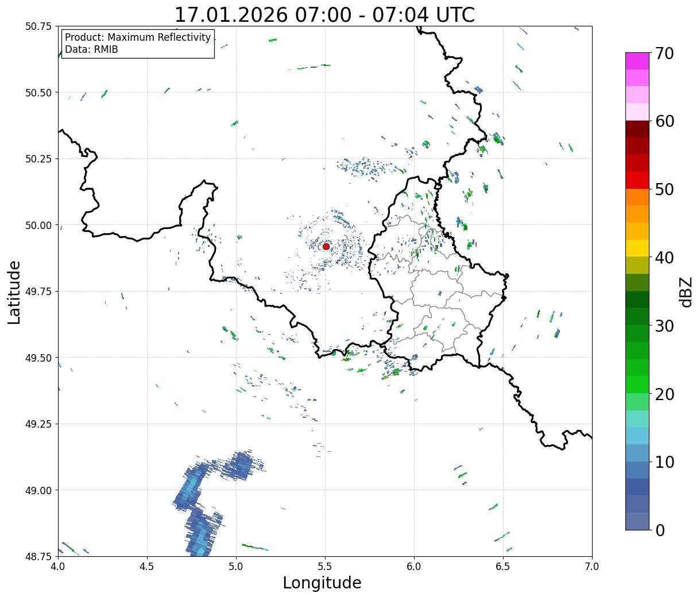The height and width of the screenshot is (597, 700).
Task: Click the yellow colorbar segment above 40
Action: [637, 248]
